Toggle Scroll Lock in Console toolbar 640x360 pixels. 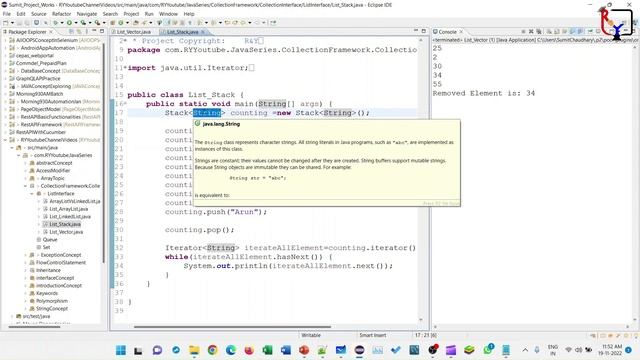556,31
